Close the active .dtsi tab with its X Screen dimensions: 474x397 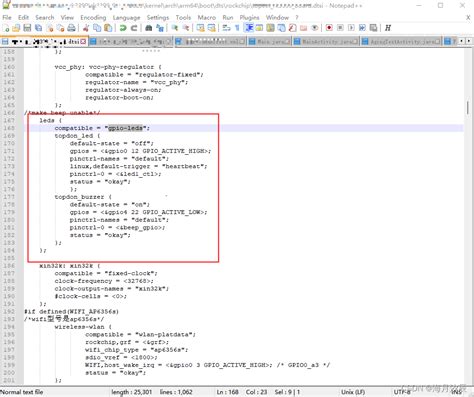click(83, 42)
